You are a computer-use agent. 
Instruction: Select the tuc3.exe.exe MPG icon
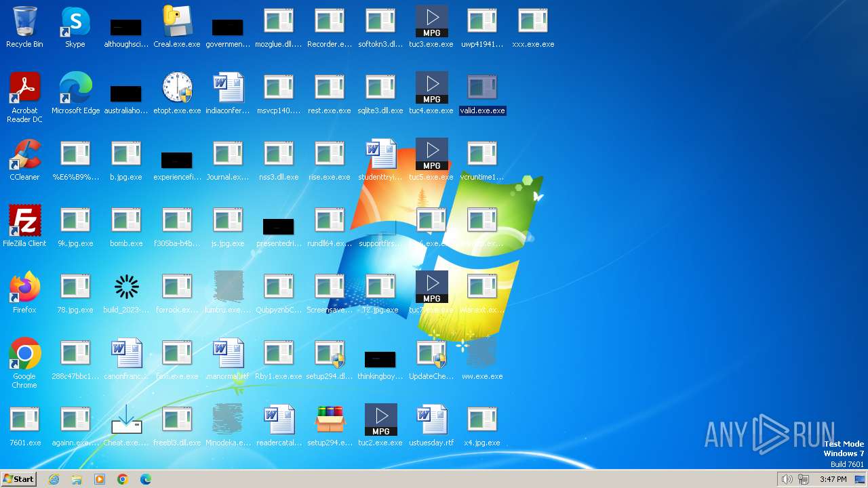tap(431, 21)
